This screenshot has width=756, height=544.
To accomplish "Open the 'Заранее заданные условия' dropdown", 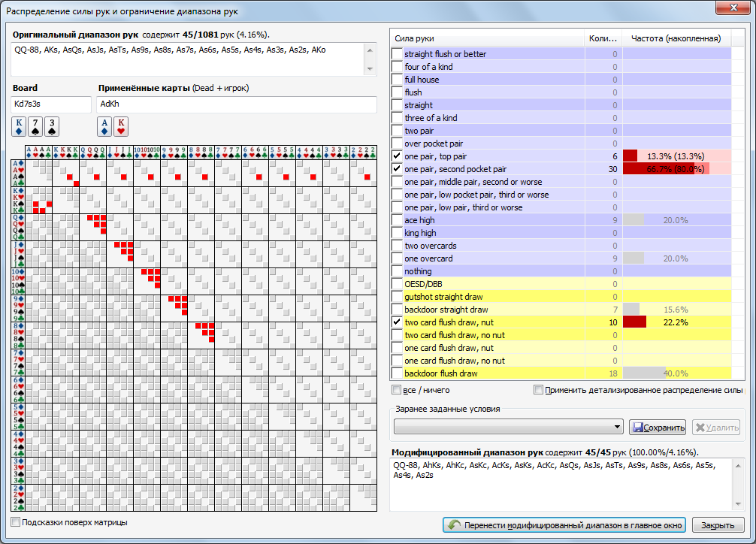I will [x=508, y=427].
